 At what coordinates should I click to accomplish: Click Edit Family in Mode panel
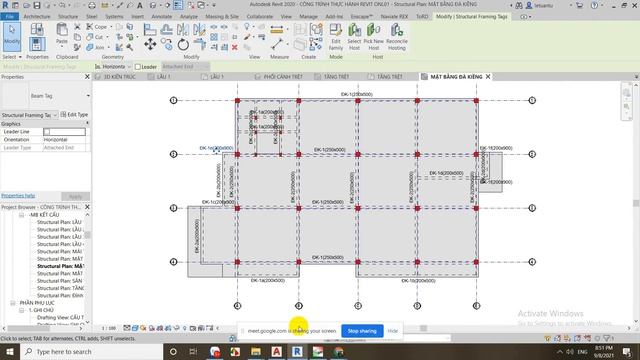pyautogui.click(x=336, y=37)
